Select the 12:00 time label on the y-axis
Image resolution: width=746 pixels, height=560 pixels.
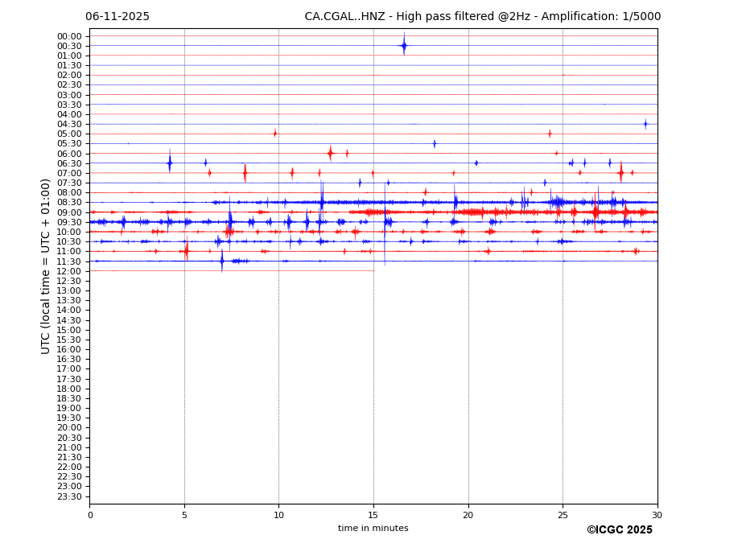(69, 271)
